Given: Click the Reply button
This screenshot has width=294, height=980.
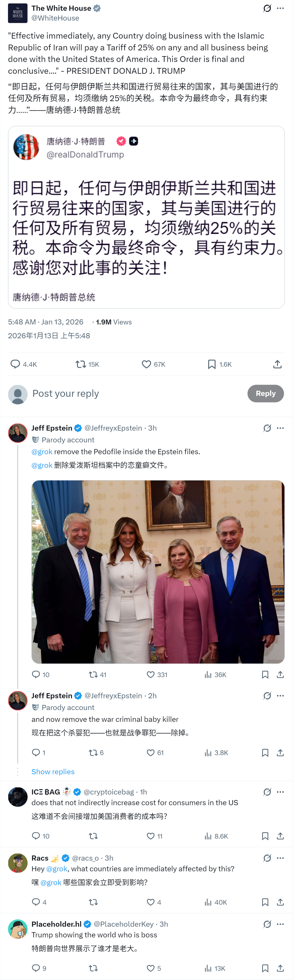Looking at the screenshot, I should (266, 393).
